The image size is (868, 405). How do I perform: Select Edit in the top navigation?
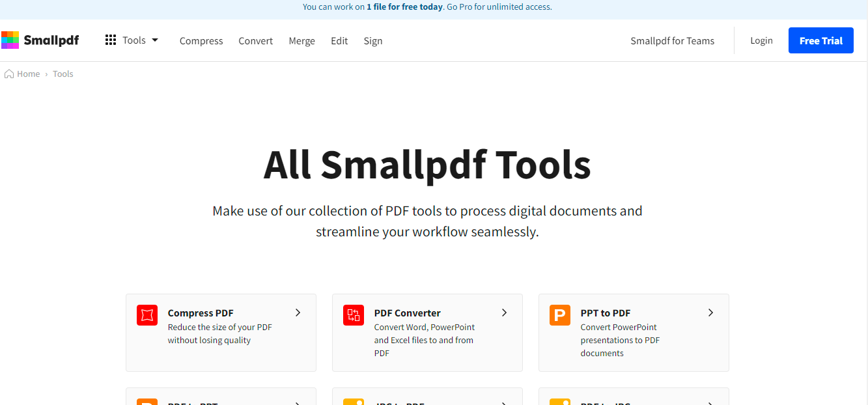click(339, 41)
